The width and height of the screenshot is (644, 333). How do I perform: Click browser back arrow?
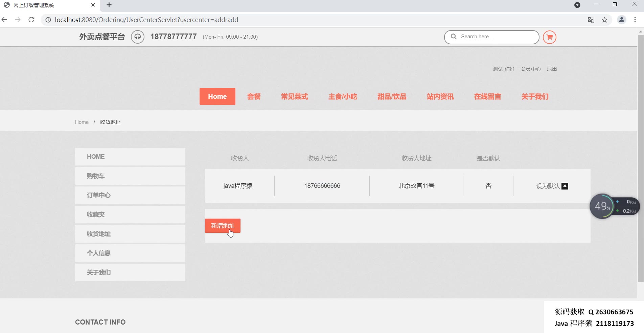tap(4, 20)
